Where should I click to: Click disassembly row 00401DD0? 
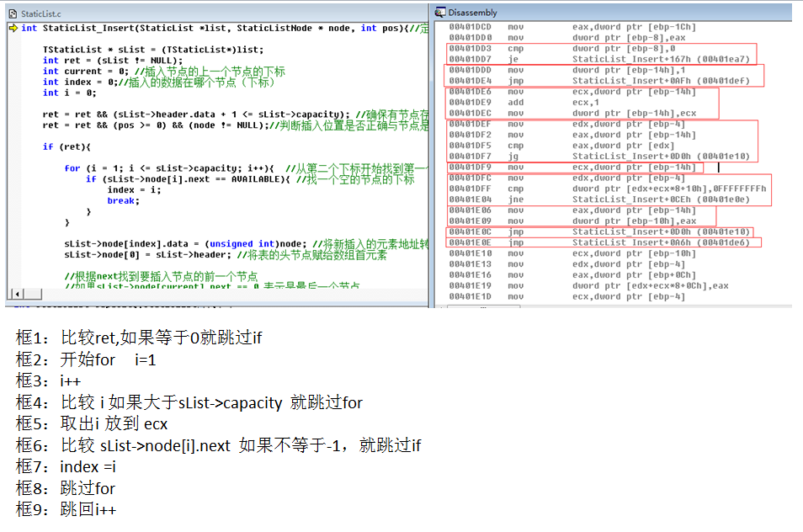[x=567, y=37]
